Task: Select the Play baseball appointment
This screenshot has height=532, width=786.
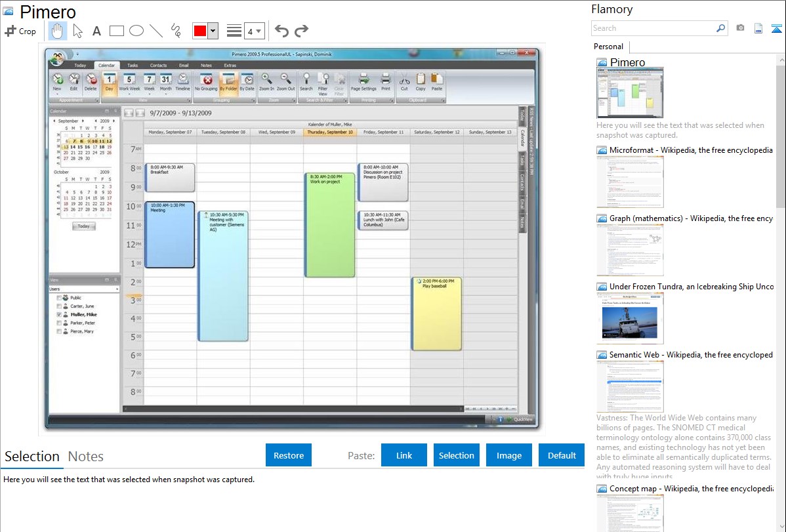Action: pyautogui.click(x=436, y=314)
